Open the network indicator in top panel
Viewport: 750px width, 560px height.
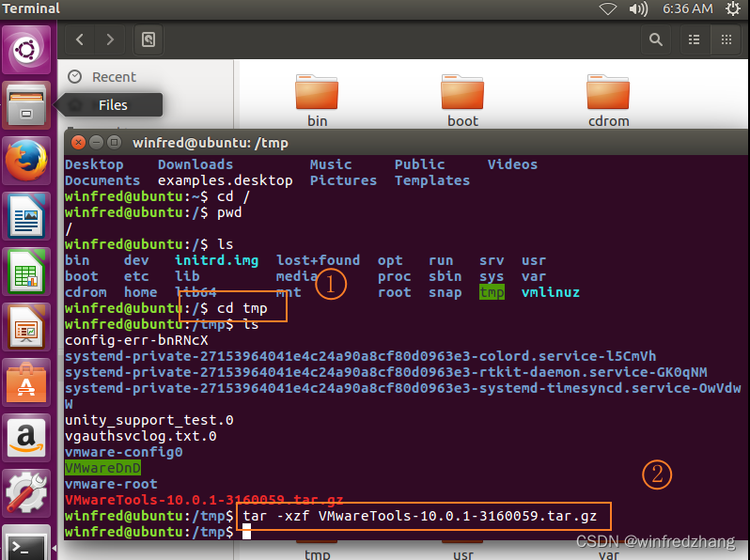(608, 8)
